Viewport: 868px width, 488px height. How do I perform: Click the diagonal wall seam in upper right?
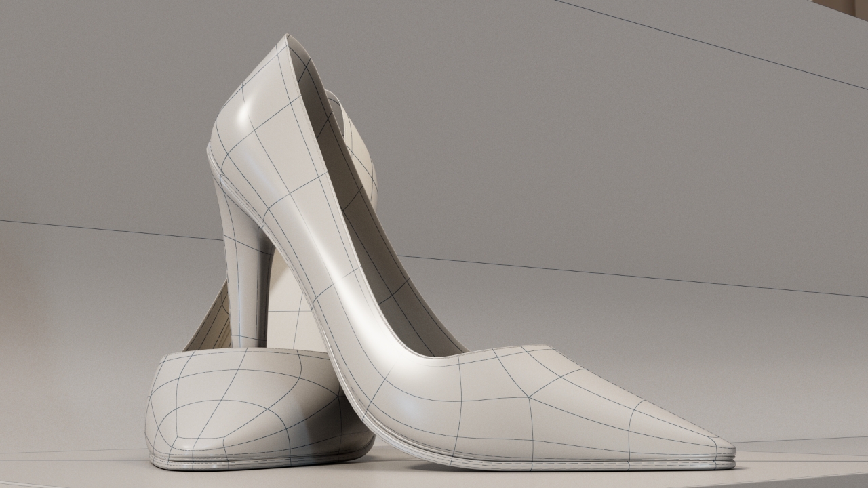[x=712, y=45]
